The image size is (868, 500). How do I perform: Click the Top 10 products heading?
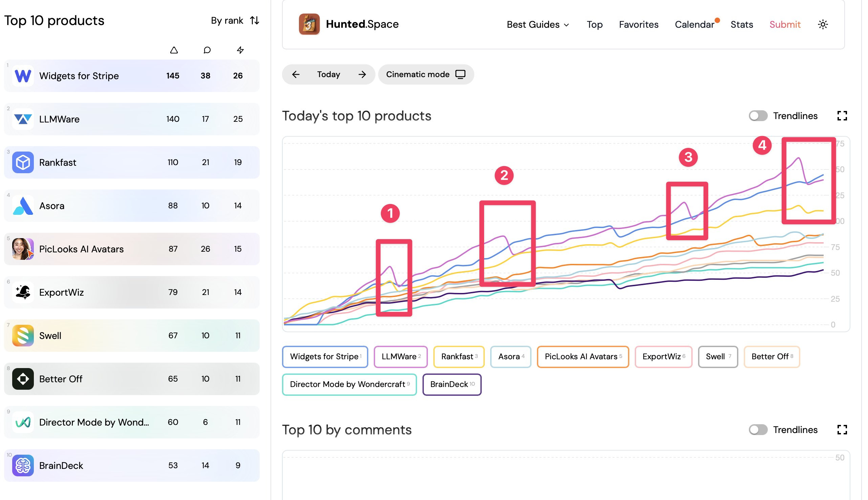coord(54,21)
